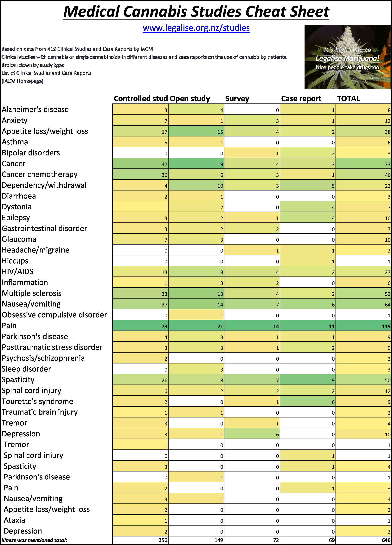Select the Nausea/vomiting controlled study cell 37

(x=140, y=304)
